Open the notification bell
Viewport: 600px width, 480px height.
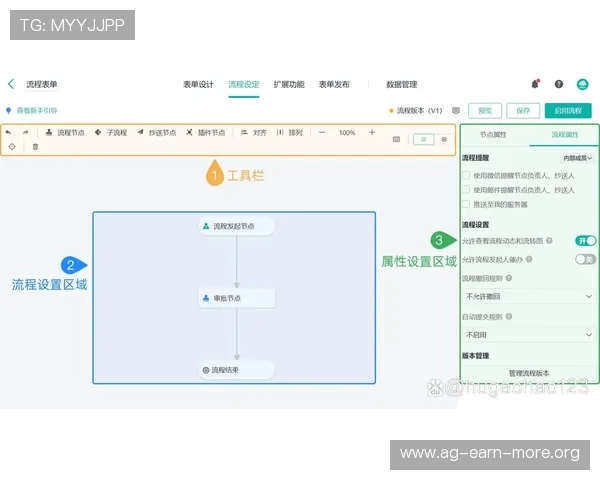tap(535, 84)
